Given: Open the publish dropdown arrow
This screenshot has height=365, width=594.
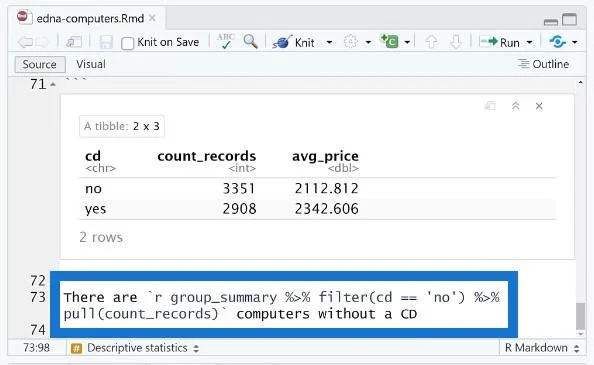Looking at the screenshot, I should pyautogui.click(x=575, y=42).
